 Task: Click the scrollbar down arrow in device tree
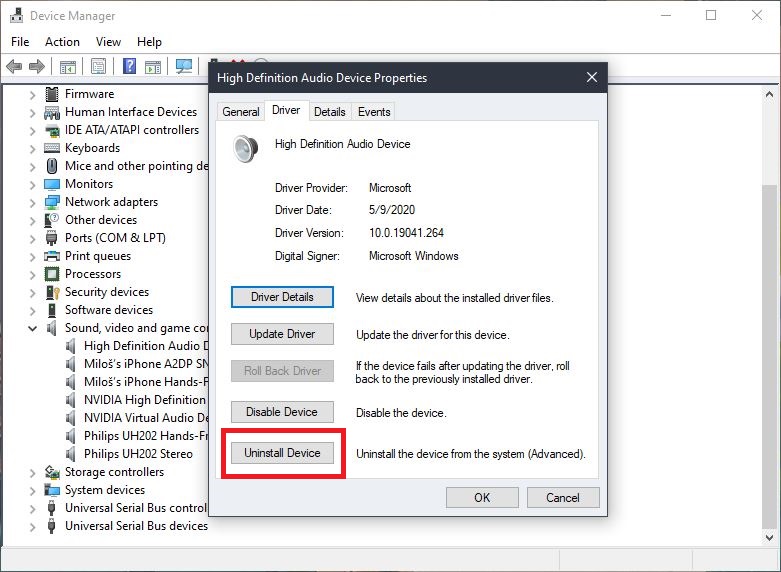pos(770,538)
